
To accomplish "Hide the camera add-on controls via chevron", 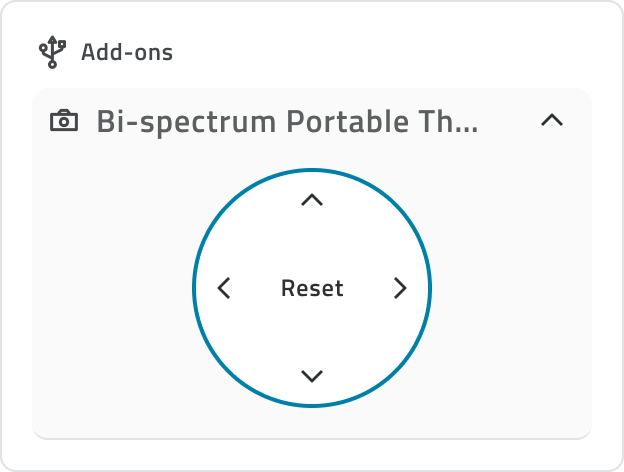I will pos(551,121).
